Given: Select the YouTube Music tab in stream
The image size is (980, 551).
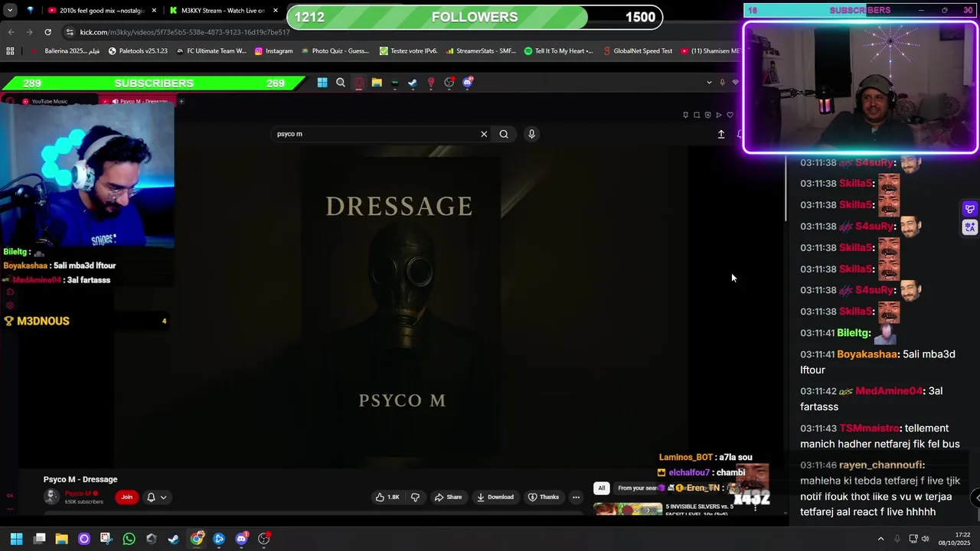Looking at the screenshot, I should tap(49, 101).
